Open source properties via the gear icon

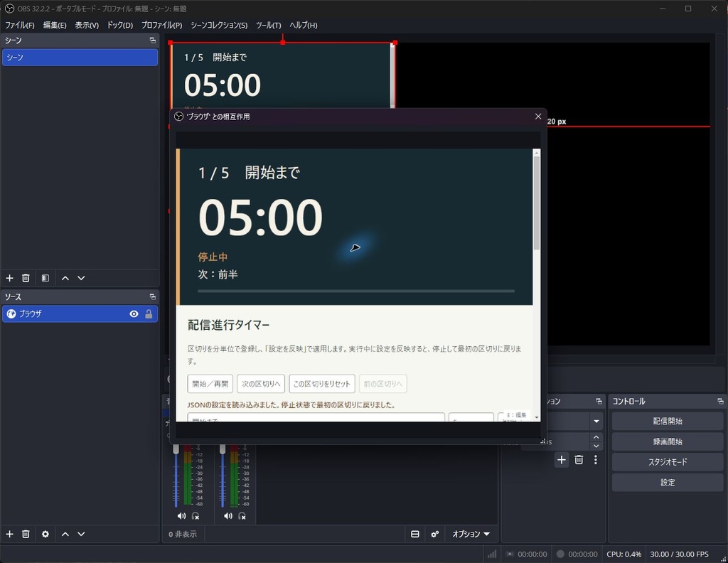[45, 535]
